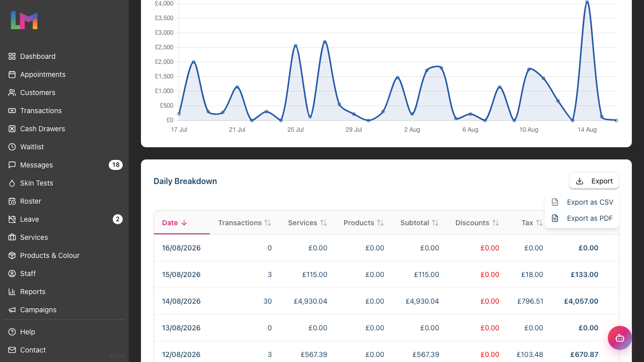Open the chatbot assistant floating button
The image size is (644, 362).
tap(620, 338)
